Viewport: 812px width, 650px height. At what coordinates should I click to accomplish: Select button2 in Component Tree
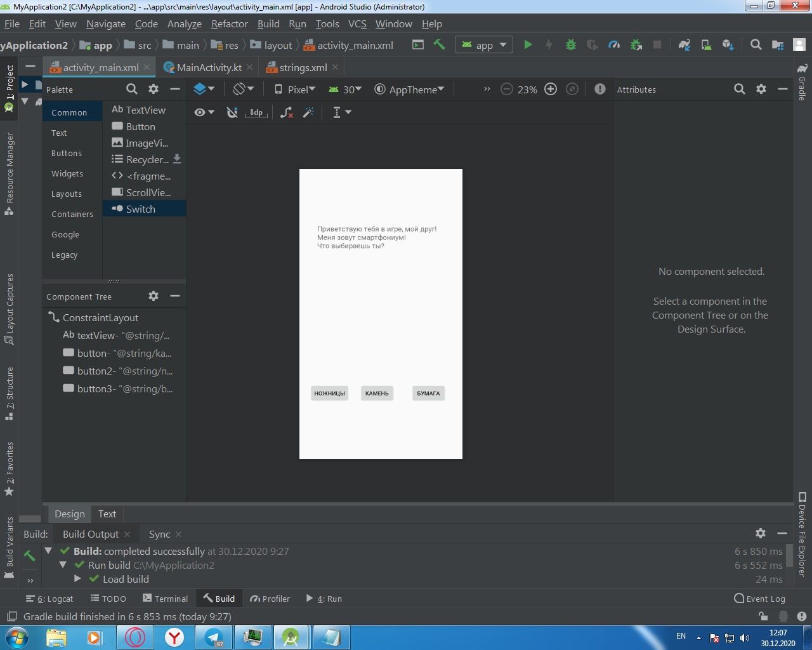point(117,371)
